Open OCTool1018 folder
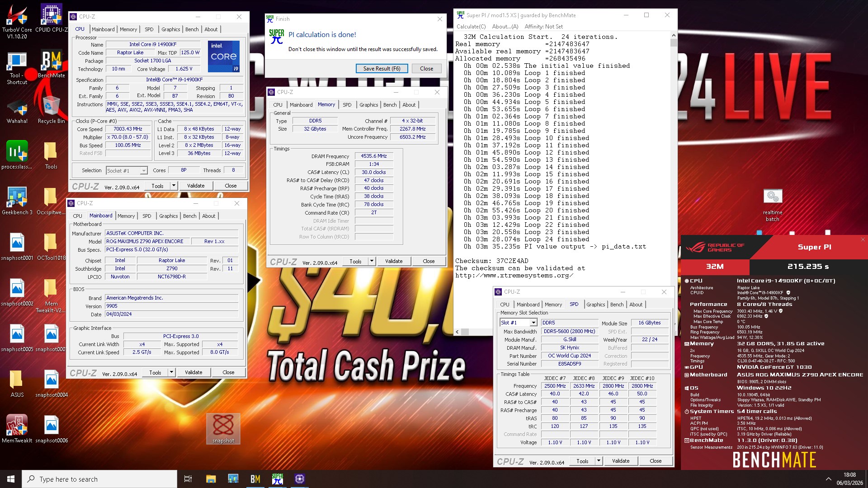 click(51, 247)
